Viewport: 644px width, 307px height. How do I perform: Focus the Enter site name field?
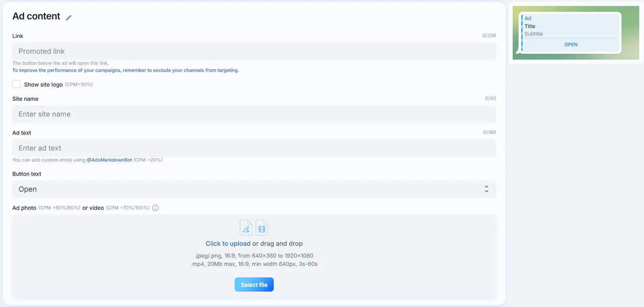point(254,114)
